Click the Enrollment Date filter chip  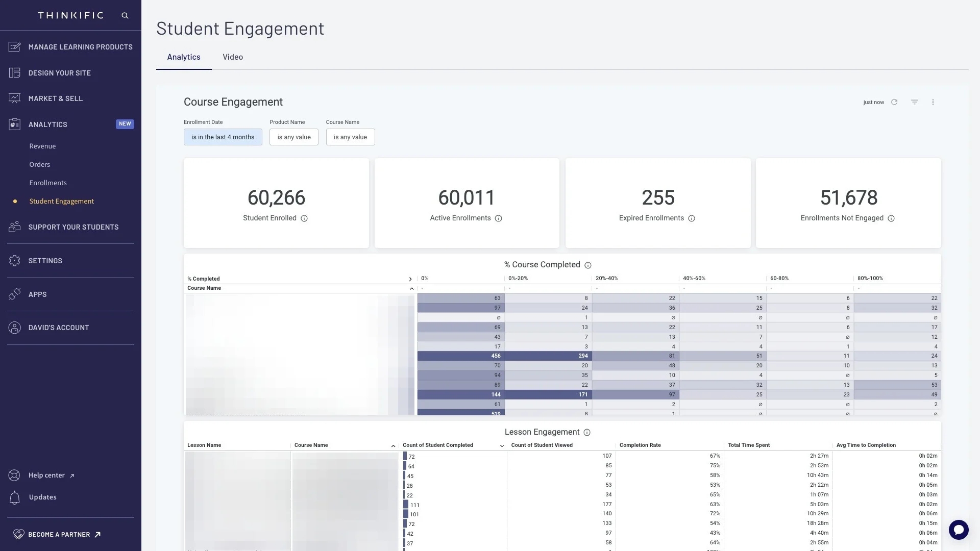pos(223,137)
